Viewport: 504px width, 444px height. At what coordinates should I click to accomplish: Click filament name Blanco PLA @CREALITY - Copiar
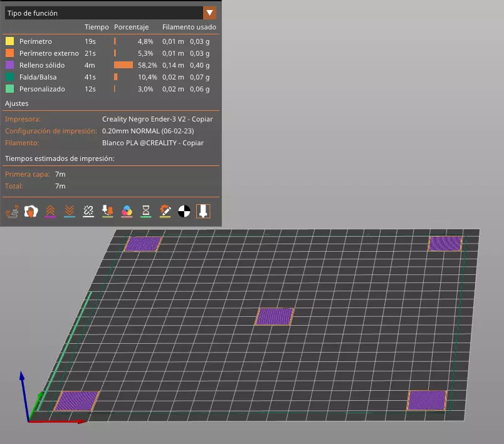[153, 143]
